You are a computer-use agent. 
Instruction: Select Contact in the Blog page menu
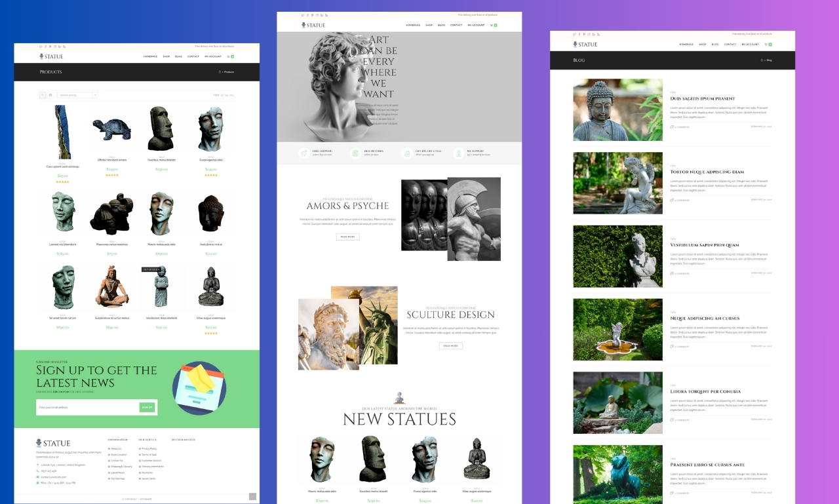(730, 45)
